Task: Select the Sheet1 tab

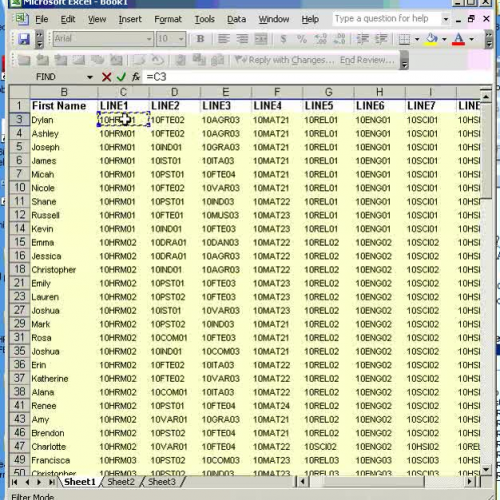Action: (80, 482)
